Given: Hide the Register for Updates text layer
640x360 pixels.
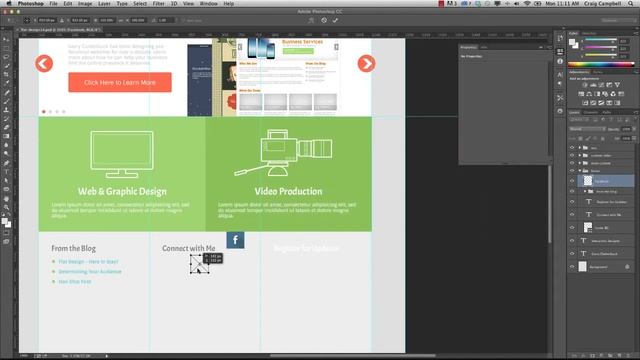Looking at the screenshot, I should tap(572, 202).
